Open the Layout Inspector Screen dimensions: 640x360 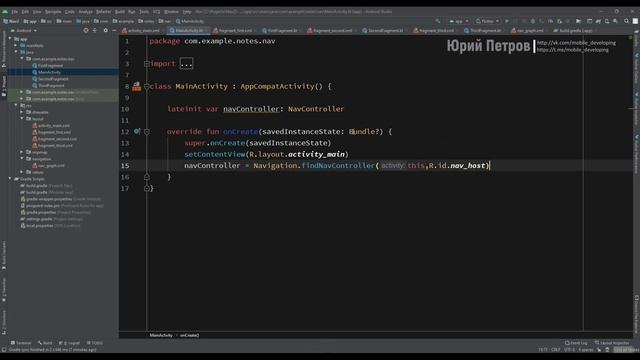[x=612, y=343]
